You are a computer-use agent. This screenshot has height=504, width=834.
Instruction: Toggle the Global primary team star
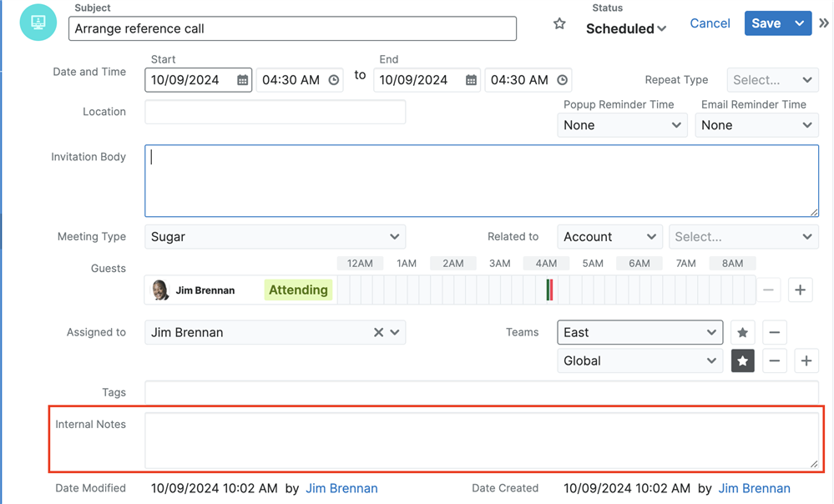pos(742,360)
